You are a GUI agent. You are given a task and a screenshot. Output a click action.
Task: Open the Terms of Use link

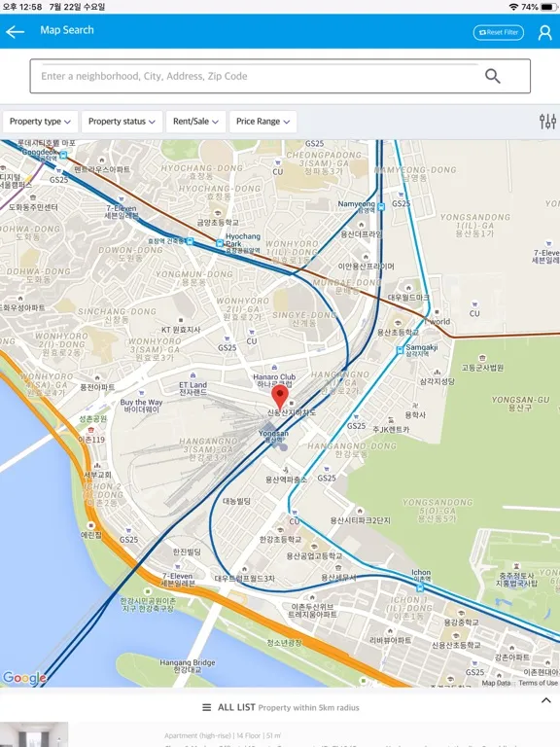pyautogui.click(x=538, y=683)
